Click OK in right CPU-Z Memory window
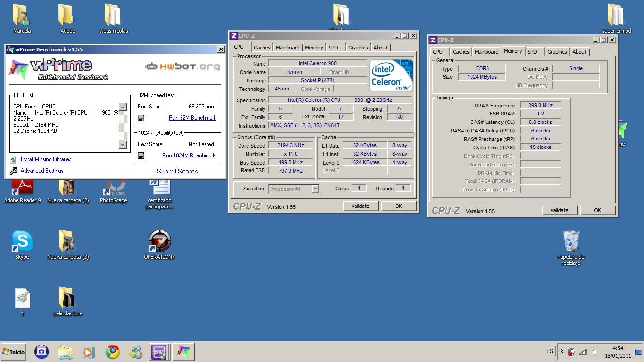Viewport: 644px width, 362px height. click(x=597, y=210)
